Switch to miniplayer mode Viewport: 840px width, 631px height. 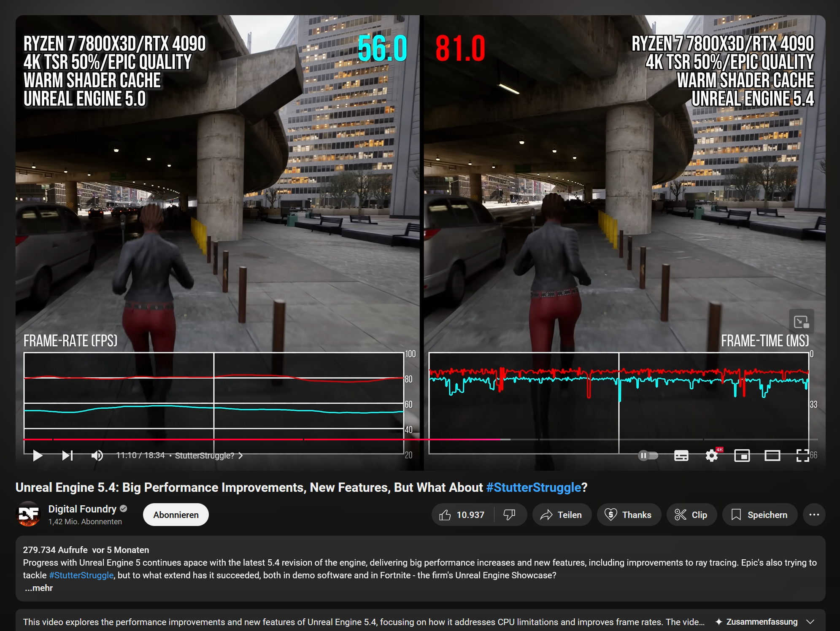(742, 456)
